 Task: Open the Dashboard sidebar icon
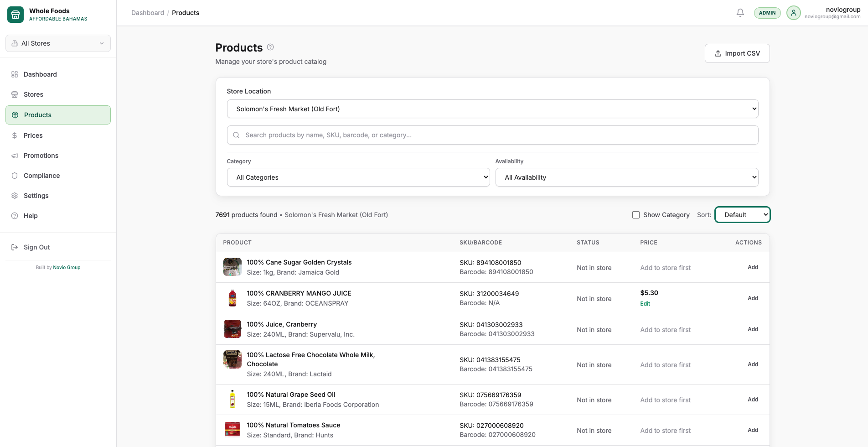click(x=15, y=74)
